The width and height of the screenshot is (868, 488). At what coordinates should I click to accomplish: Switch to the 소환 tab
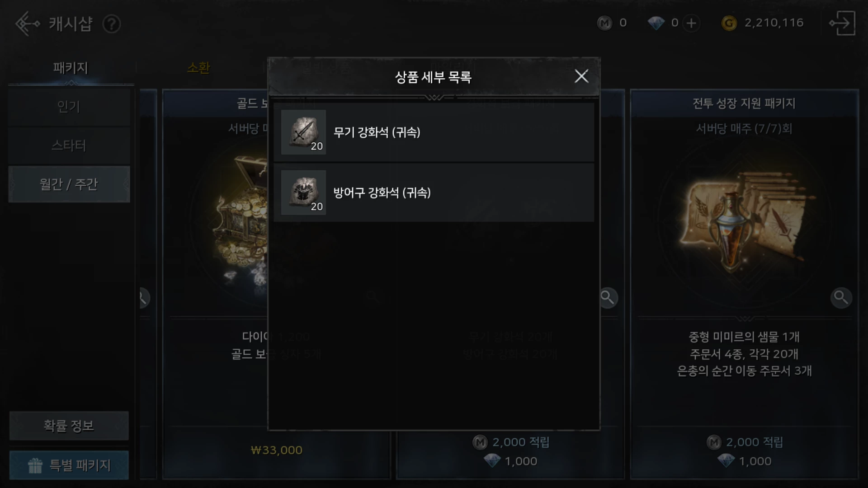[x=198, y=68]
